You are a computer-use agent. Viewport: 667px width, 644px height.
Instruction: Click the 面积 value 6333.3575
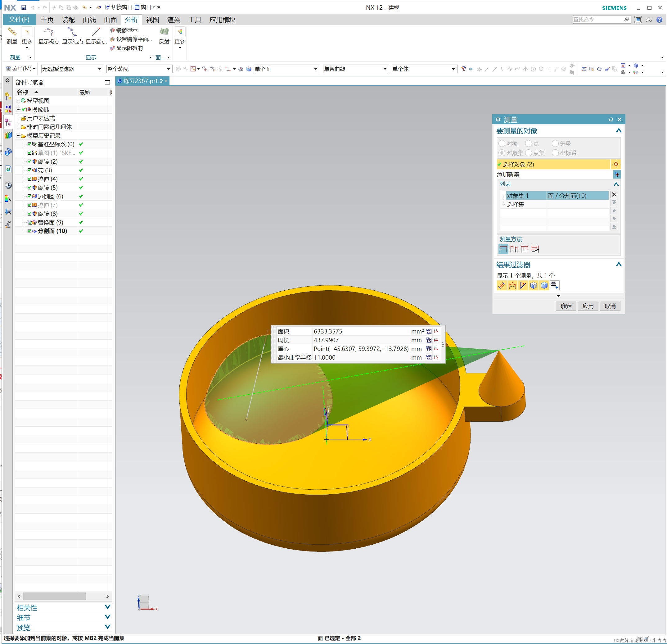328,331
